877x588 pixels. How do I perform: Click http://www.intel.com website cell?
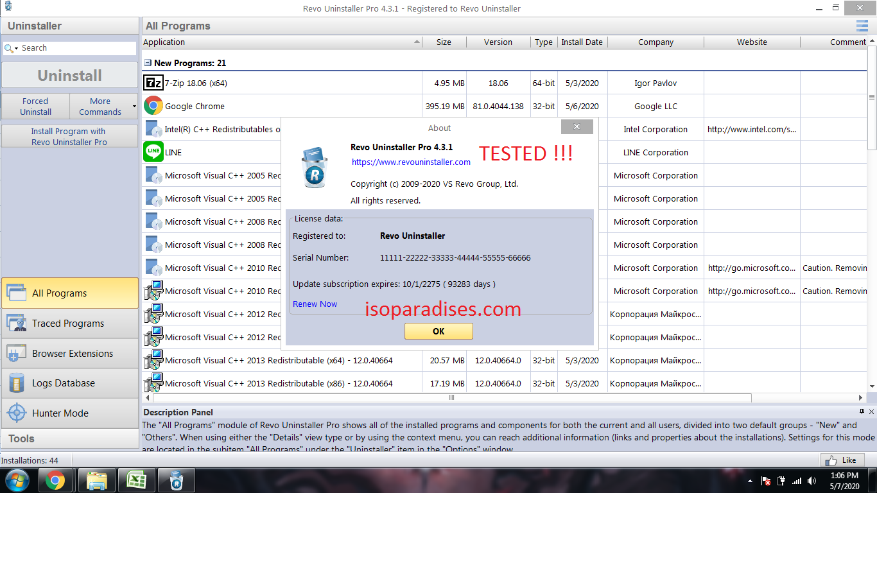(x=752, y=129)
